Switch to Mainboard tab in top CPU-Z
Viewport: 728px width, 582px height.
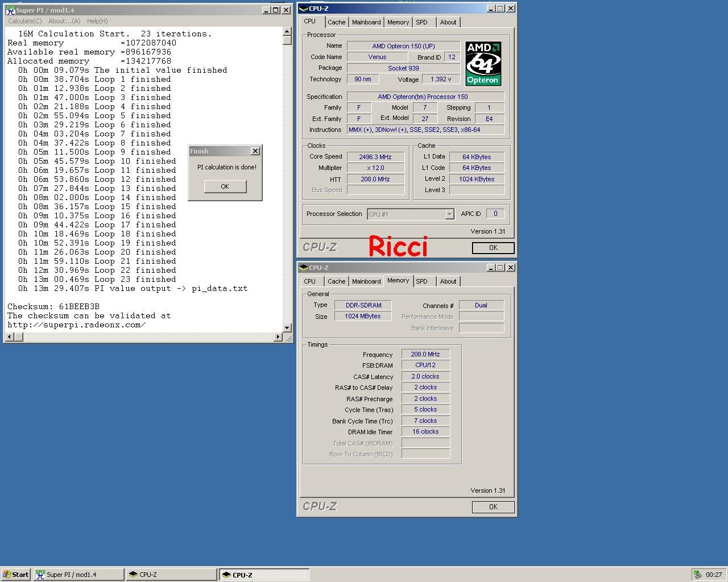click(366, 22)
